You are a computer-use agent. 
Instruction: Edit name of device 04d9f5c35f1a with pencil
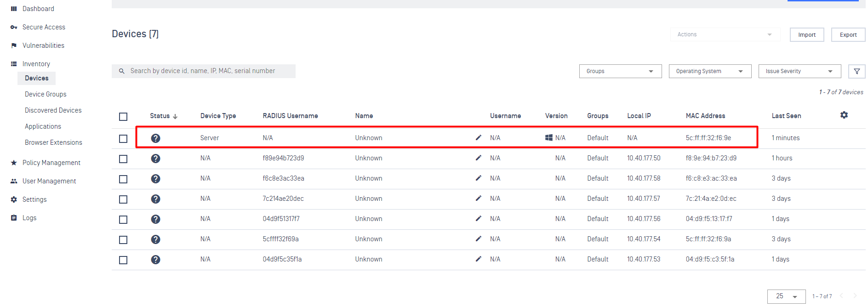click(479, 259)
